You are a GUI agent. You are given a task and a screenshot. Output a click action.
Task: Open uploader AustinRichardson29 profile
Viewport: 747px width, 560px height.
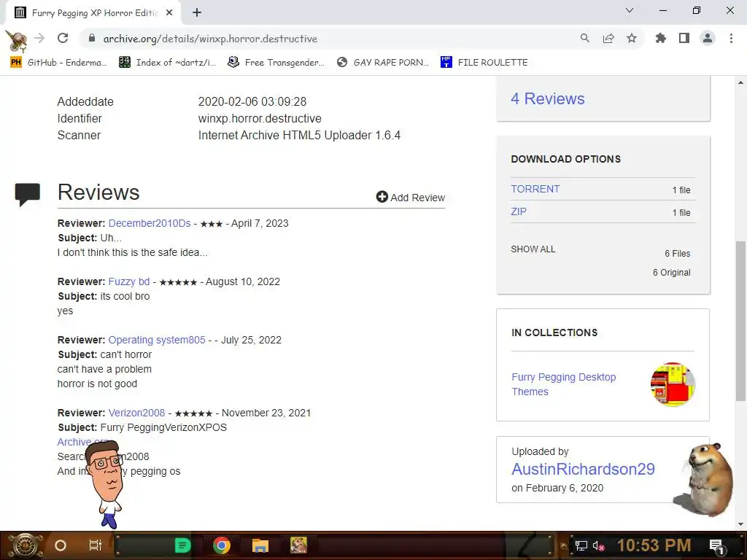(583, 469)
